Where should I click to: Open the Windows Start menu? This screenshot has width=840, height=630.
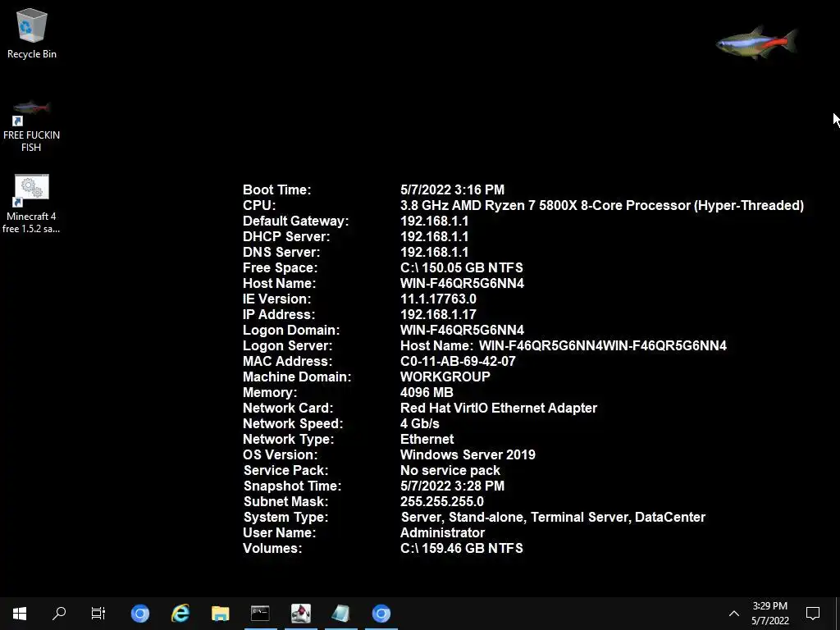click(x=20, y=614)
